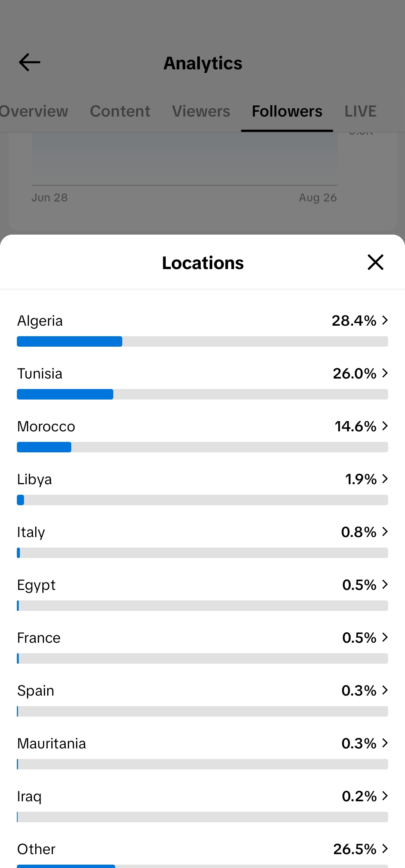Viewport: 405px width, 868px height.
Task: Open Iraq 0.2% entry
Action: coord(202,805)
